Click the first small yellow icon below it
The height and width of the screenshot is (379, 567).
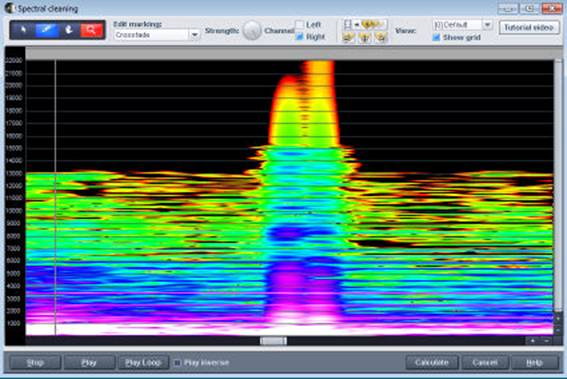pyautogui.click(x=348, y=37)
